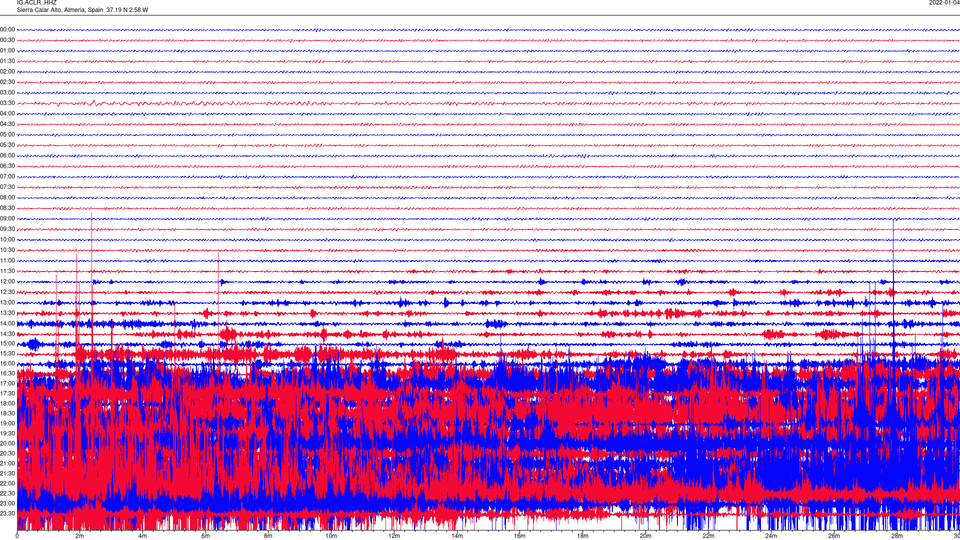Select the 02:00 trace time label
960x540 pixels.
click(x=7, y=71)
